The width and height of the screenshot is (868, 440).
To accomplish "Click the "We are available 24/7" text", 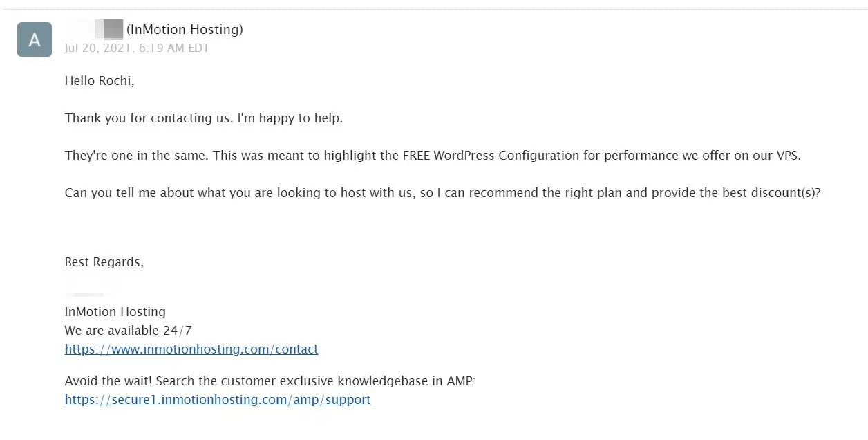I will point(129,331).
